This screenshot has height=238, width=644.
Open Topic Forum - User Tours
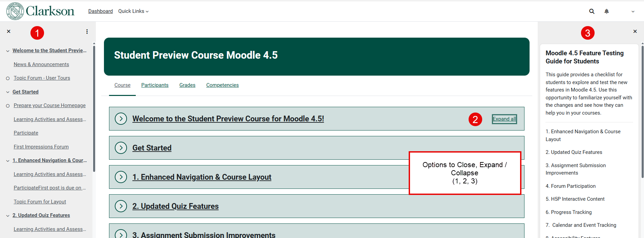click(x=42, y=78)
